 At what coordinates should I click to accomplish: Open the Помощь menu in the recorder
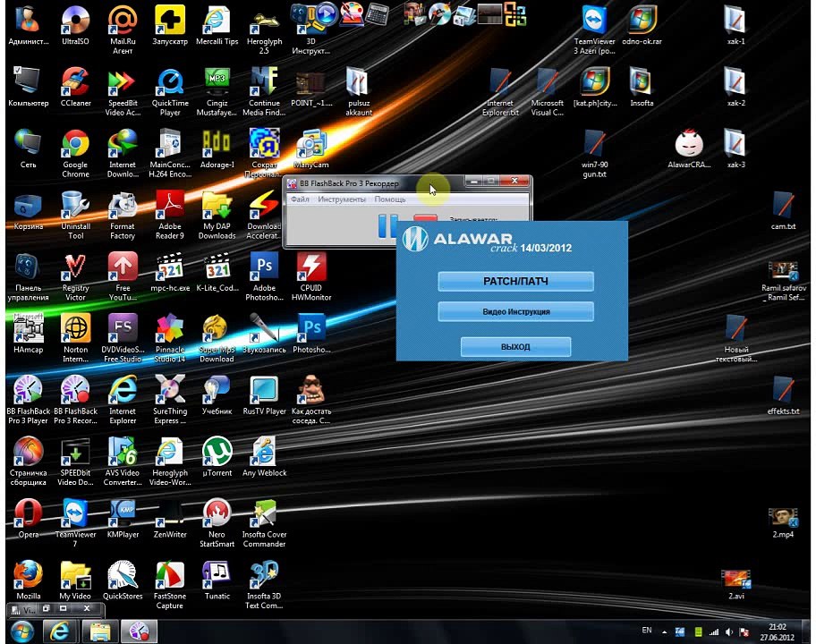tap(390, 199)
